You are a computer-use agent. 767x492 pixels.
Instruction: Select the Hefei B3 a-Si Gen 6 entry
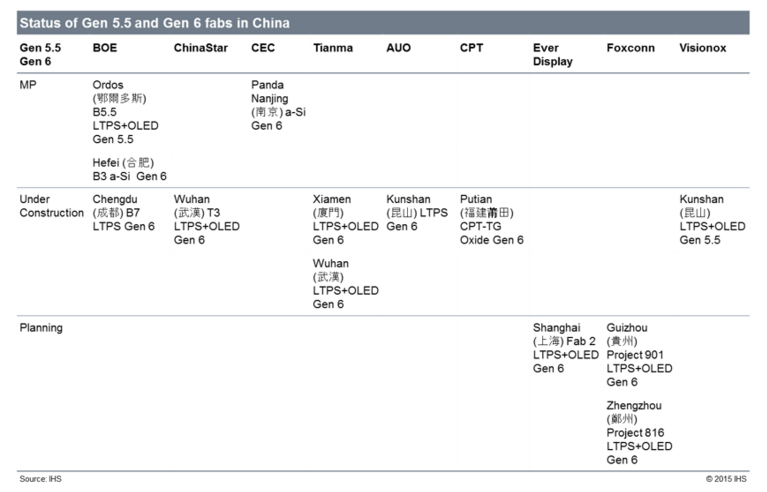coord(130,169)
